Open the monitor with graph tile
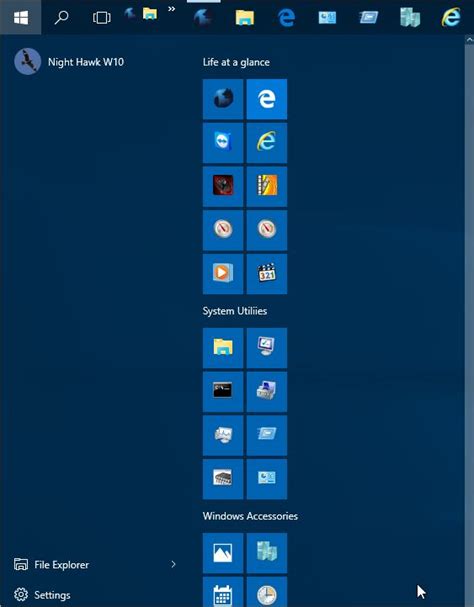Screen dimensions: 474x607 223,436
